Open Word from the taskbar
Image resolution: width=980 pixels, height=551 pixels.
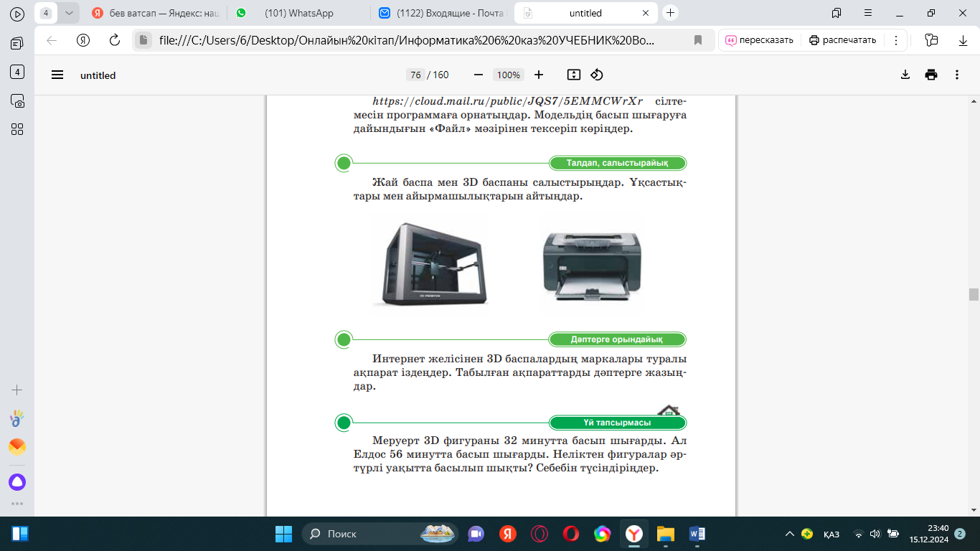[x=697, y=534]
